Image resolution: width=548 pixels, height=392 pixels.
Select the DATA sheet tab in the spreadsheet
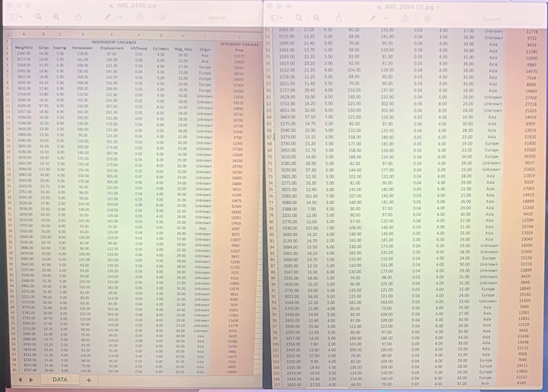(x=60, y=379)
